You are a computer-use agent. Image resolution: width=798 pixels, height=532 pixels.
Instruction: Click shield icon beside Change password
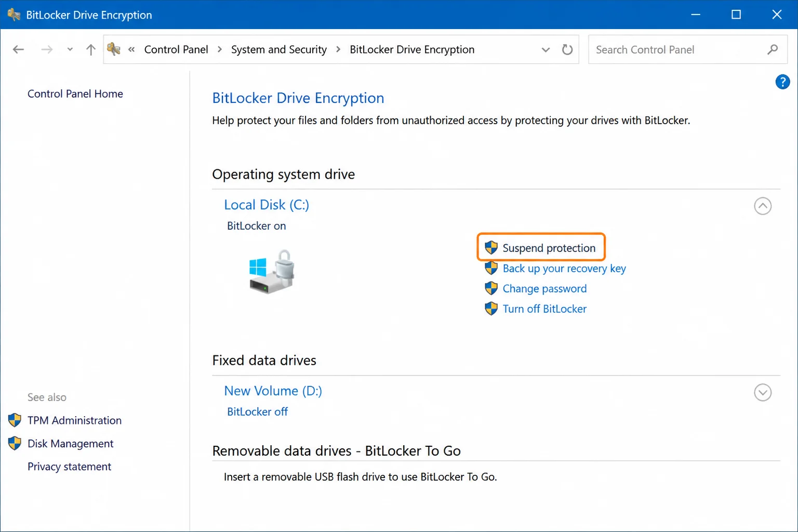pyautogui.click(x=491, y=288)
